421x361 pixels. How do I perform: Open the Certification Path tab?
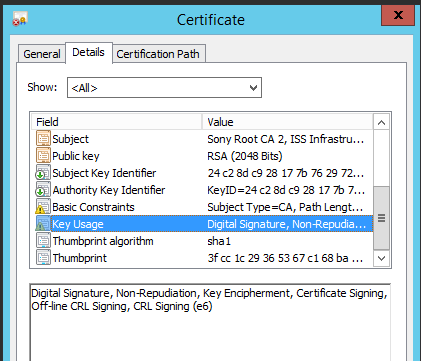pyautogui.click(x=158, y=54)
